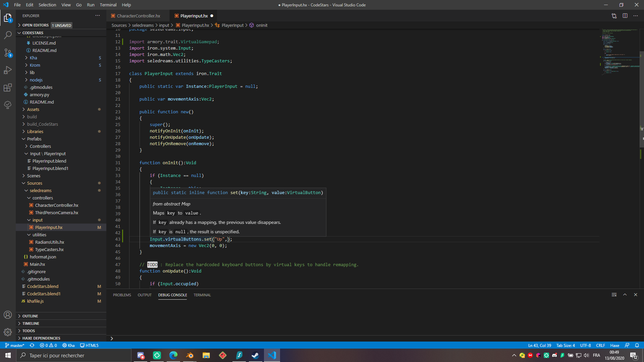Screen dimensions: 644x362
Task: Click CRLF to change line endings
Action: click(x=600, y=345)
